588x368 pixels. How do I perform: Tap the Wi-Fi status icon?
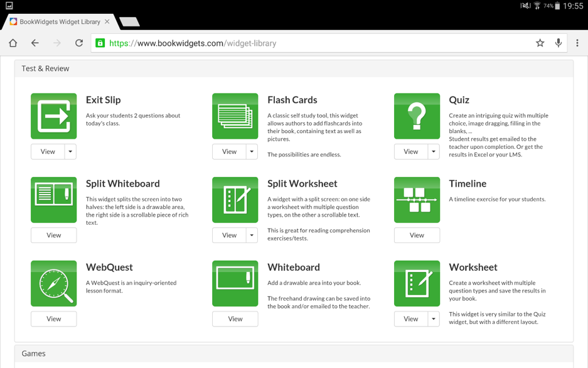[x=537, y=6]
